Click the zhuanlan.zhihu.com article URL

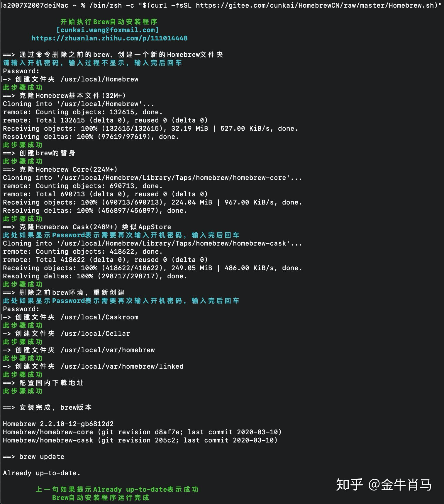click(109, 38)
